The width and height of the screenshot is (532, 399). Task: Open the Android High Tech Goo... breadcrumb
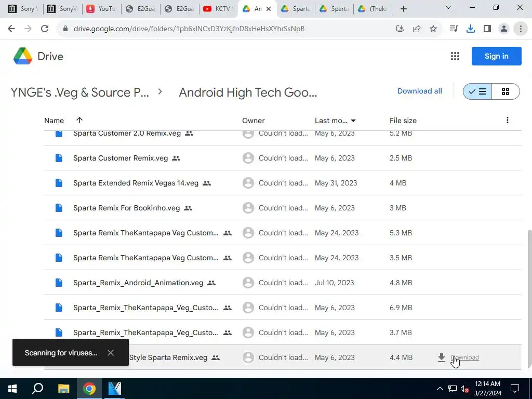pos(248,92)
